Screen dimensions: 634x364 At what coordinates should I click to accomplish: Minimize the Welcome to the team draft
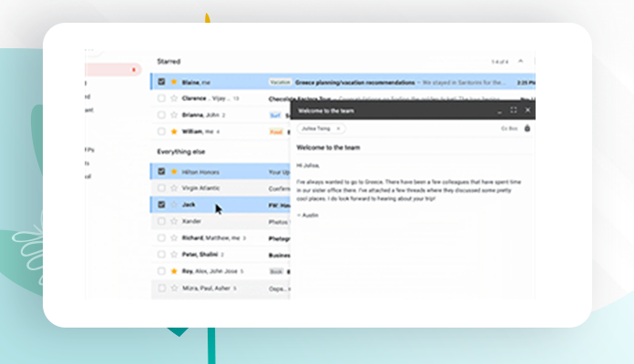[499, 110]
